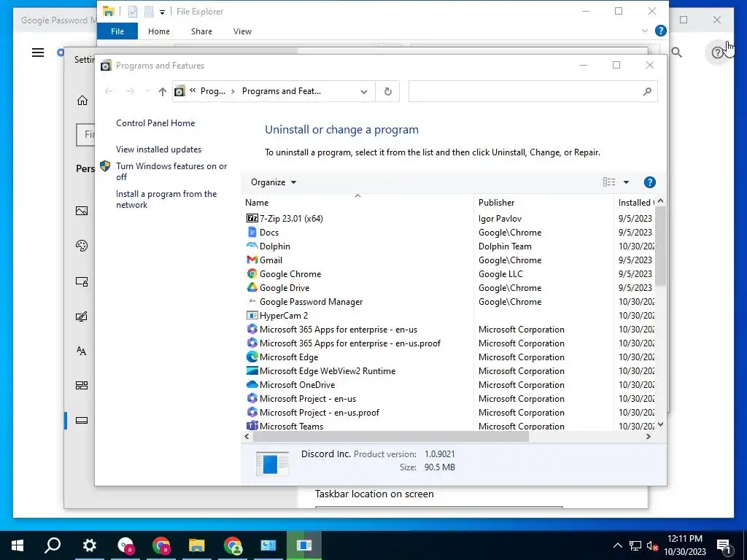Click the muted volume tray icon
Screen dimensions: 747x560
point(651,545)
